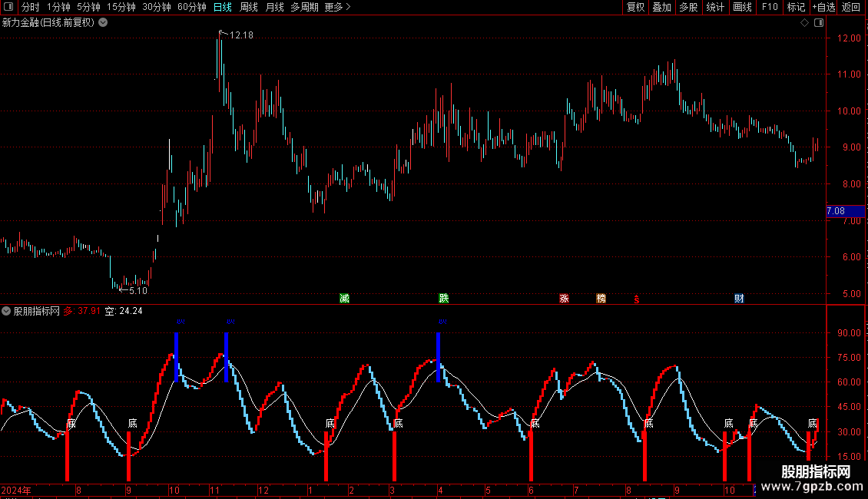This screenshot has height=499, width=868.
Task: Click the red 涨 event marker
Action: click(564, 299)
